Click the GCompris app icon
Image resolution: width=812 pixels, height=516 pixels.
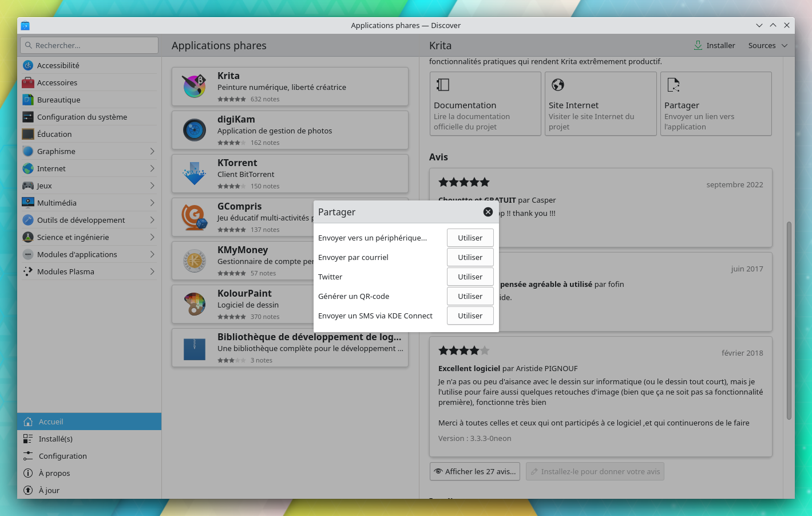pyautogui.click(x=195, y=217)
